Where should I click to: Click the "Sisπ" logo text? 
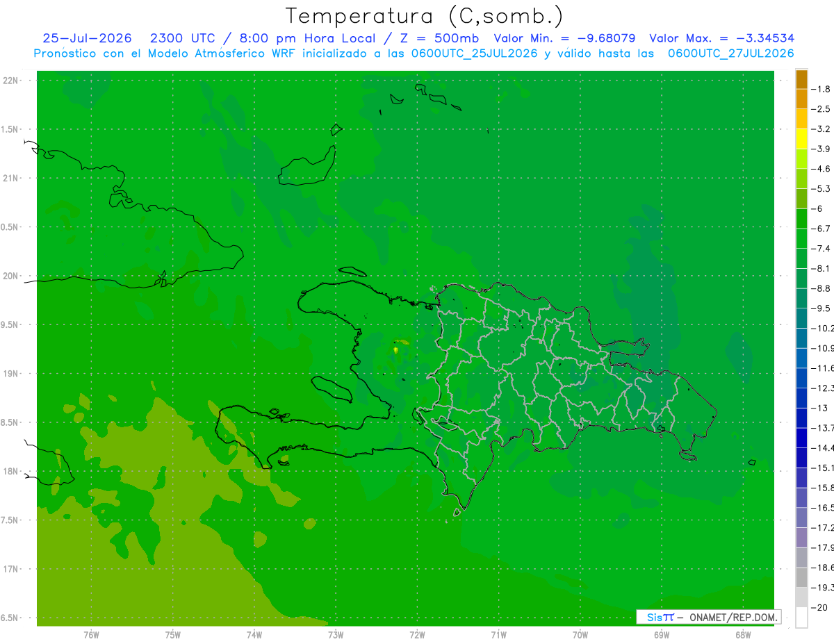[x=660, y=617]
